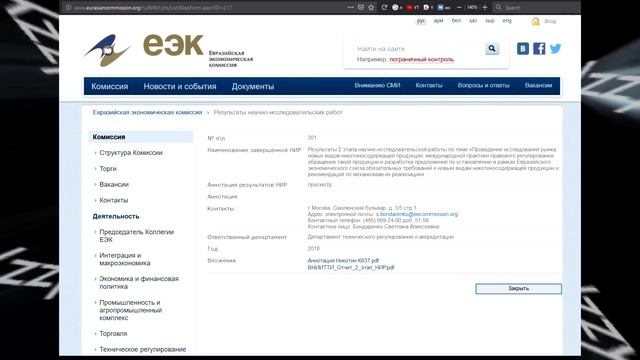Viewport: 640px width, 360px height.
Task: Open Экономика и финансовая политика
Action: pos(139,283)
